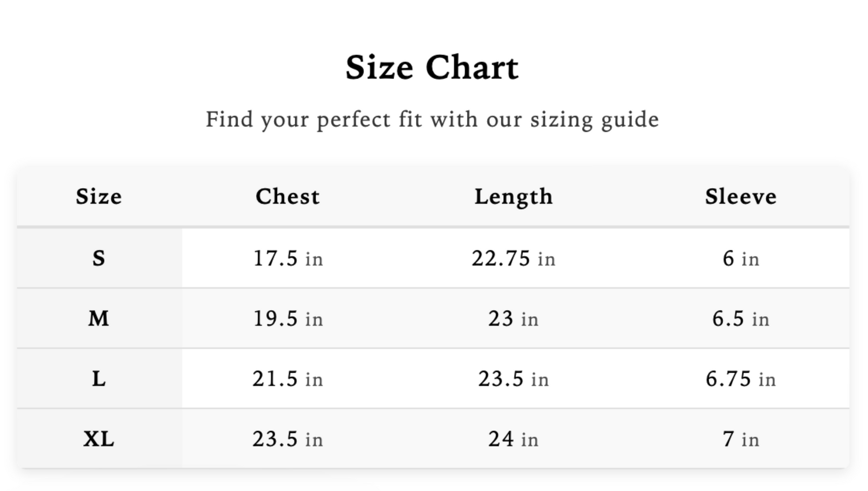This screenshot has height=491, width=868.
Task: Select the 6.5 in sleeve value
Action: pos(740,318)
